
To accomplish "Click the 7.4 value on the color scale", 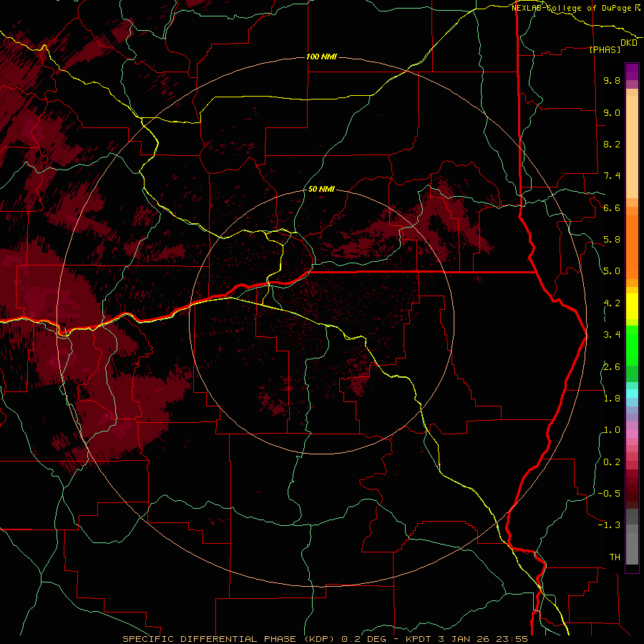I will (612, 176).
